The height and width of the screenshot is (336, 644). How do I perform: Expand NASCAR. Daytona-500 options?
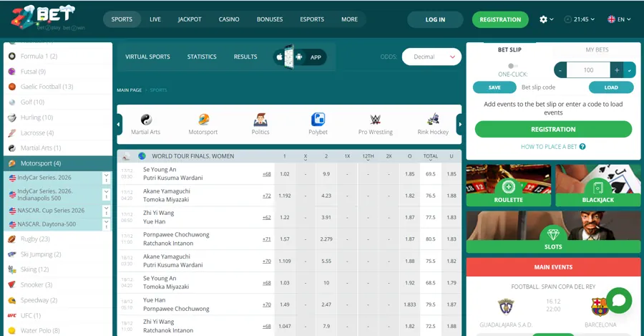tap(107, 224)
